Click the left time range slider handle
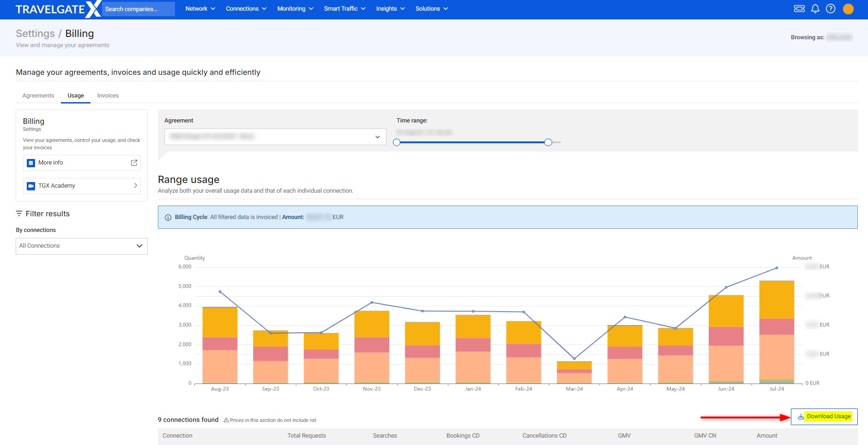Image resolution: width=868 pixels, height=445 pixels. [x=397, y=142]
